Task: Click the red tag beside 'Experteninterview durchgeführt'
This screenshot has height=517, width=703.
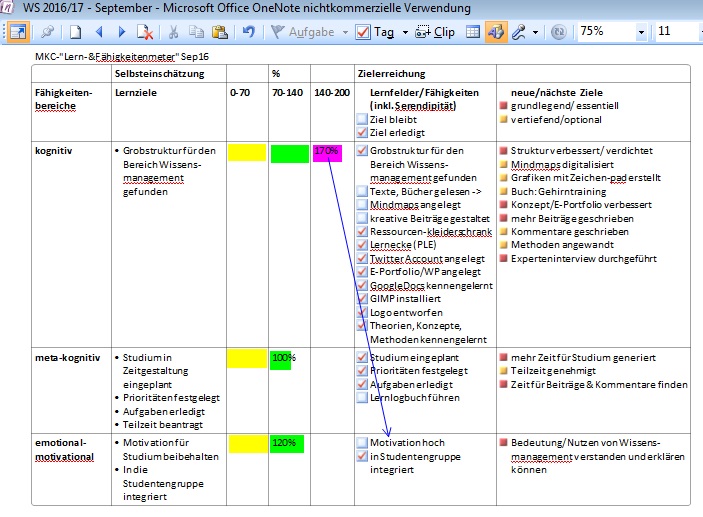Action: [x=503, y=258]
